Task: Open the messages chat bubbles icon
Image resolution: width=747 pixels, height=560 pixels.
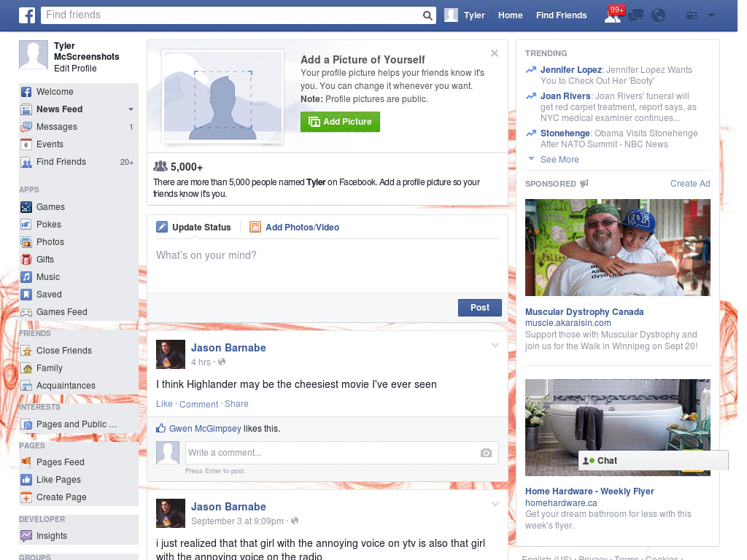Action: 635,16
